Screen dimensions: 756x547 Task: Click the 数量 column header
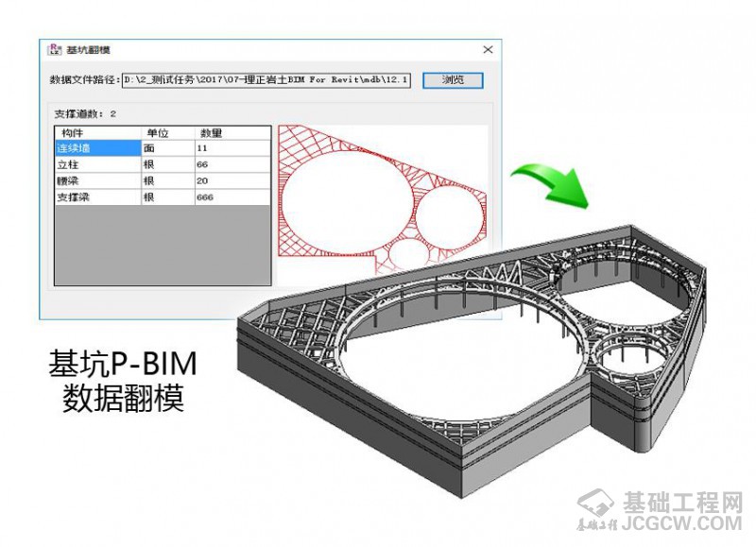(232, 133)
